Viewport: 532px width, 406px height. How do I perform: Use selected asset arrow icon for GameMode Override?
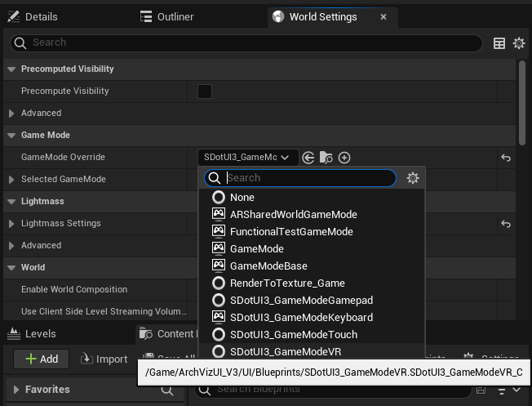(308, 158)
